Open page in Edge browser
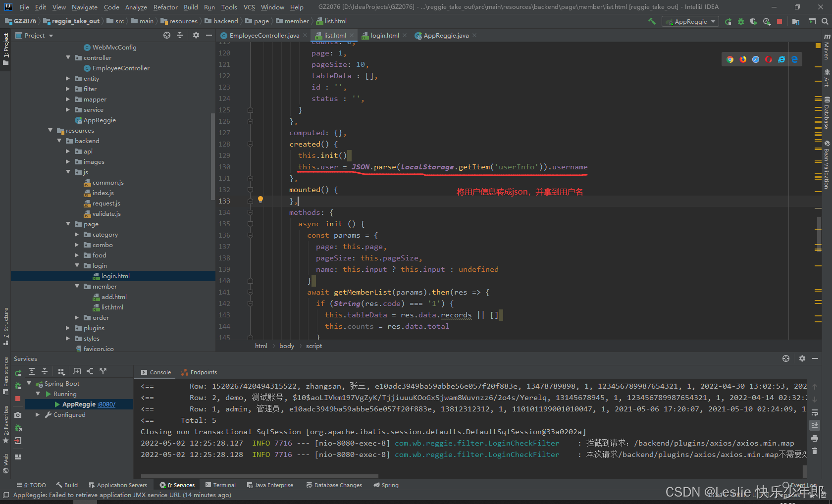This screenshot has width=832, height=504. tap(794, 59)
